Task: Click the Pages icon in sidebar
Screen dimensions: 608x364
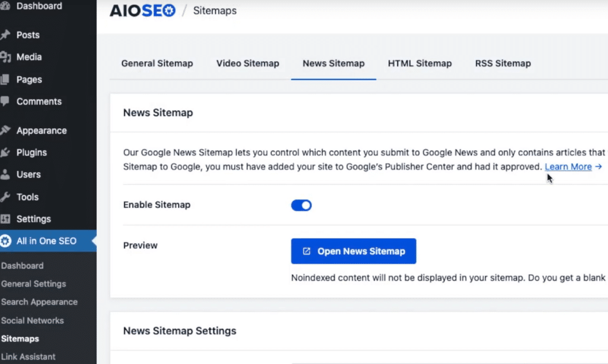Action: pyautogui.click(x=5, y=80)
